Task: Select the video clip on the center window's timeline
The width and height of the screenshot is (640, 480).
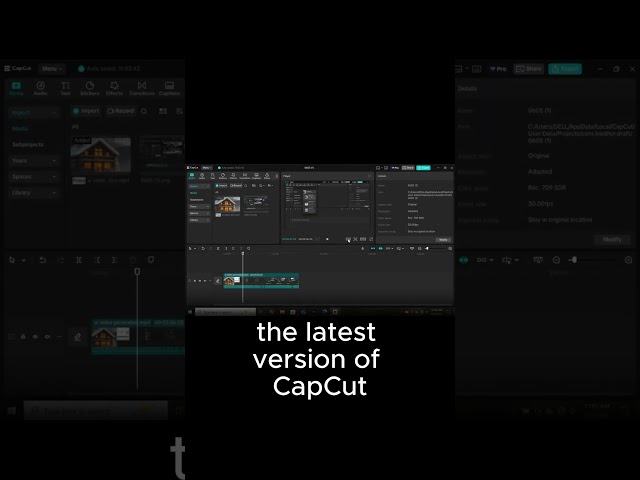Action: tap(261, 281)
